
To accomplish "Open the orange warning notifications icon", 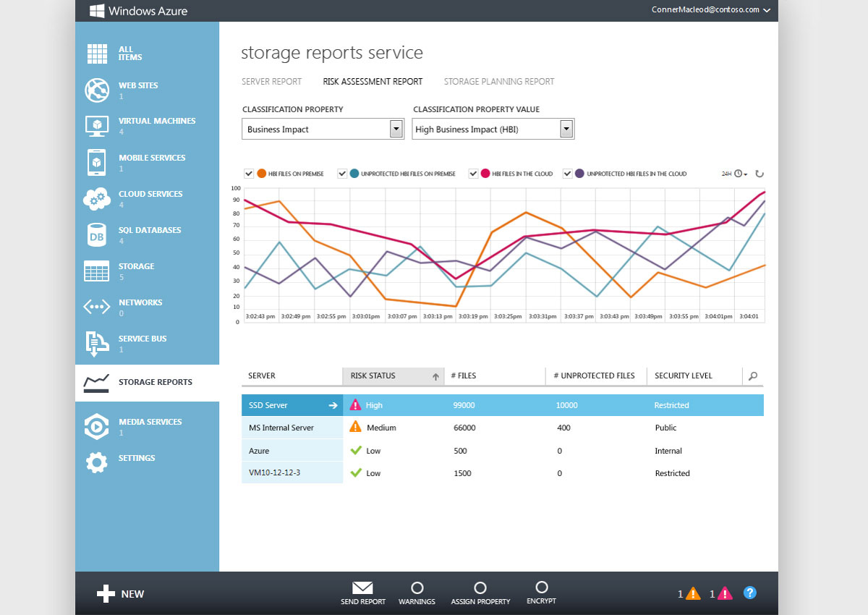I will tap(693, 593).
